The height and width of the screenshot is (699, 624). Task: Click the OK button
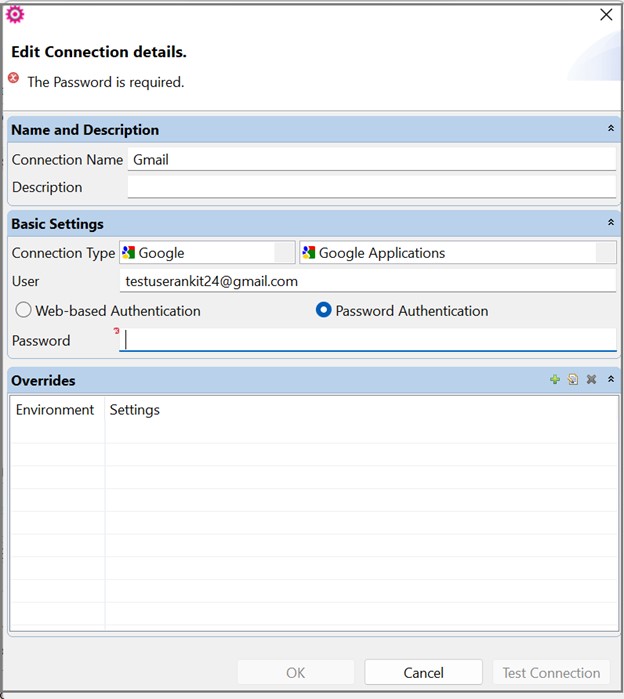coord(296,672)
